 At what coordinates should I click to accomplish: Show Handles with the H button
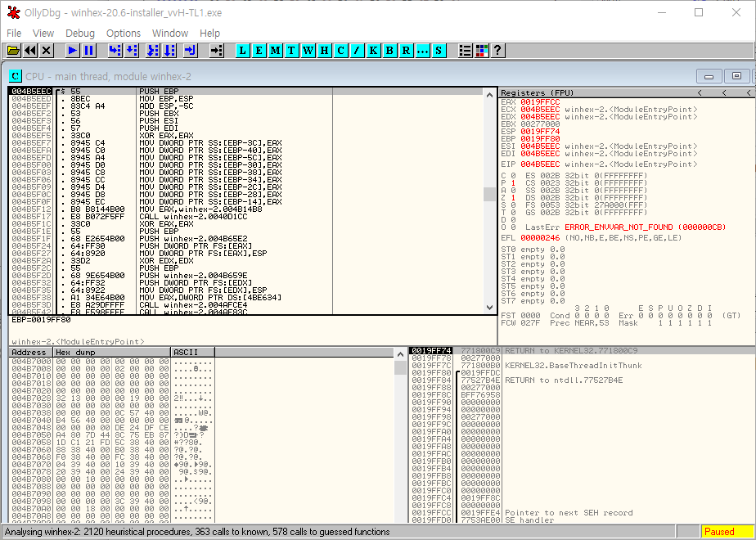(325, 50)
